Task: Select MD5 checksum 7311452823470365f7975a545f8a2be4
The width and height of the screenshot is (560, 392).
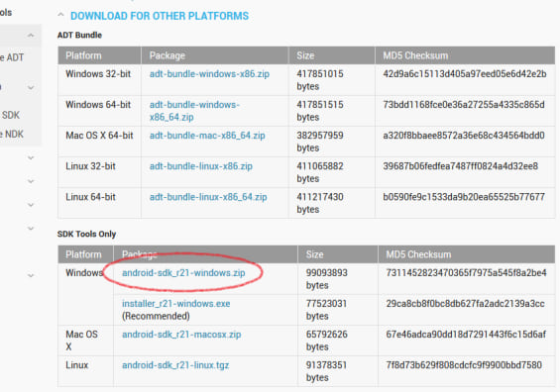Action: (466, 273)
